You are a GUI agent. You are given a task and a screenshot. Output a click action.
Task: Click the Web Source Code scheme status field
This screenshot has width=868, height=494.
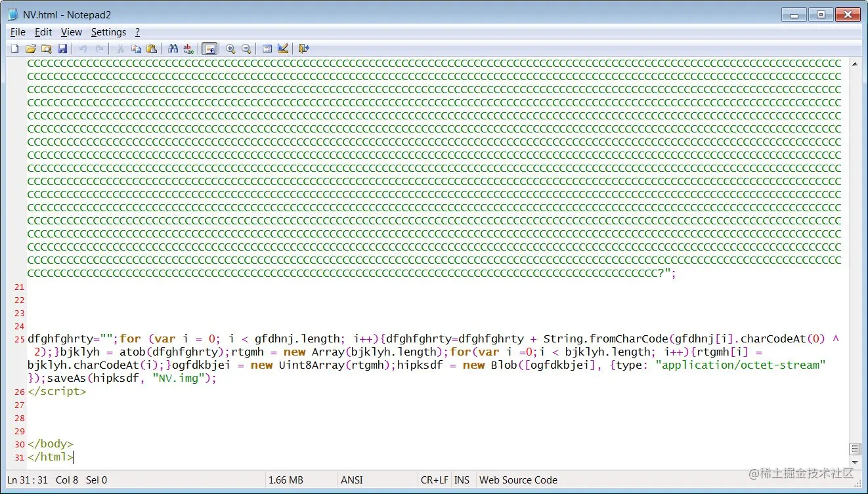(518, 480)
